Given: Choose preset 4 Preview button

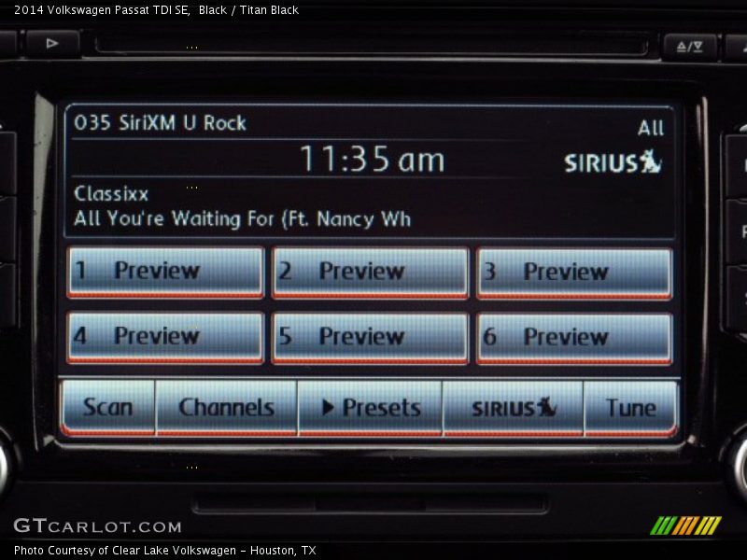Looking at the screenshot, I should [165, 338].
